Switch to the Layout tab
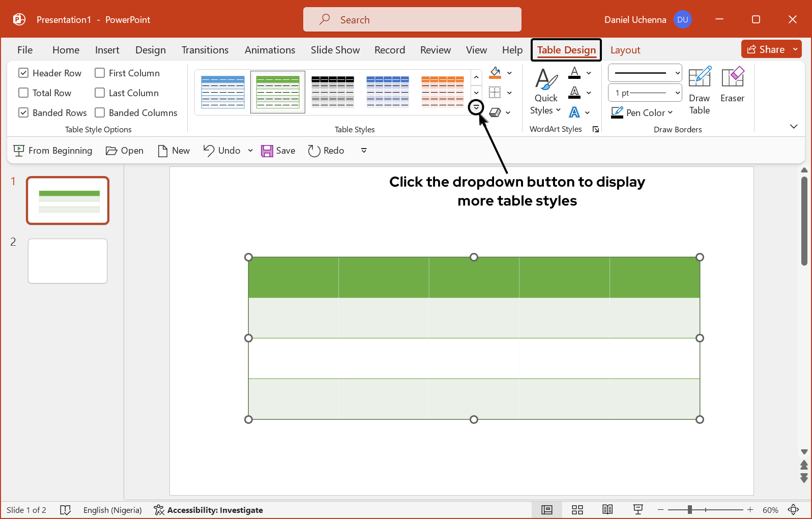812x519 pixels. tap(625, 50)
